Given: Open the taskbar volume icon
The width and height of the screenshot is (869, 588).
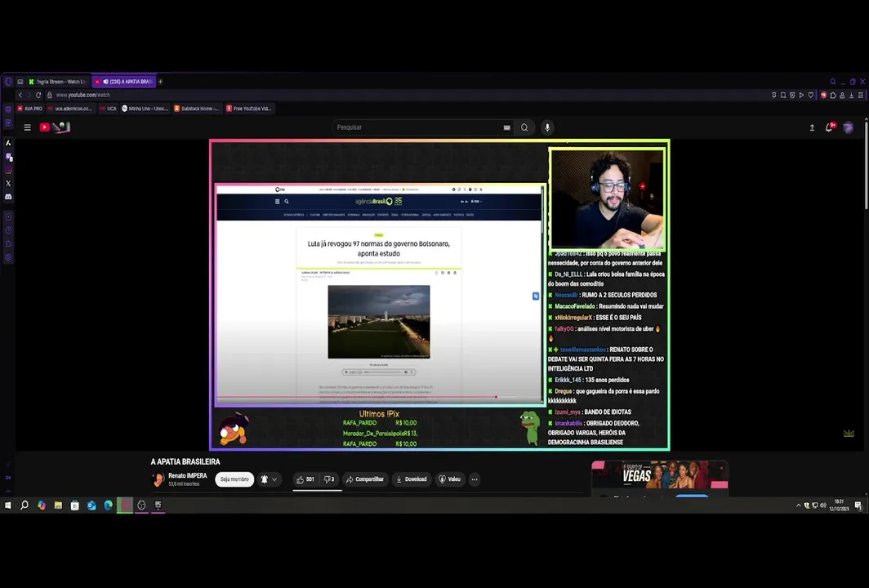Looking at the screenshot, I should 823,506.
